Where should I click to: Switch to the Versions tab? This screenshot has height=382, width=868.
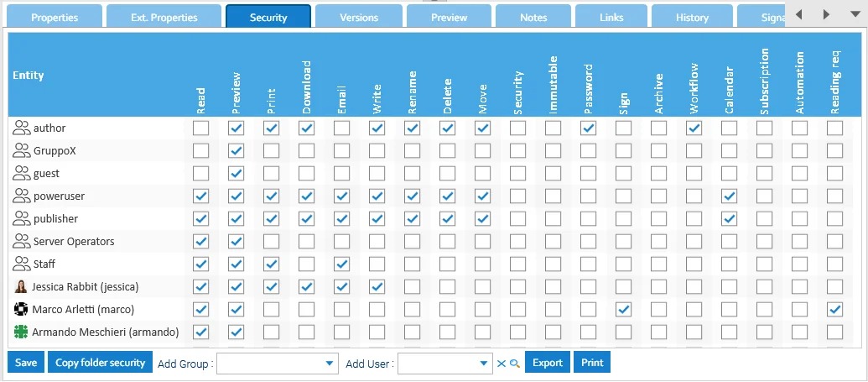359,17
